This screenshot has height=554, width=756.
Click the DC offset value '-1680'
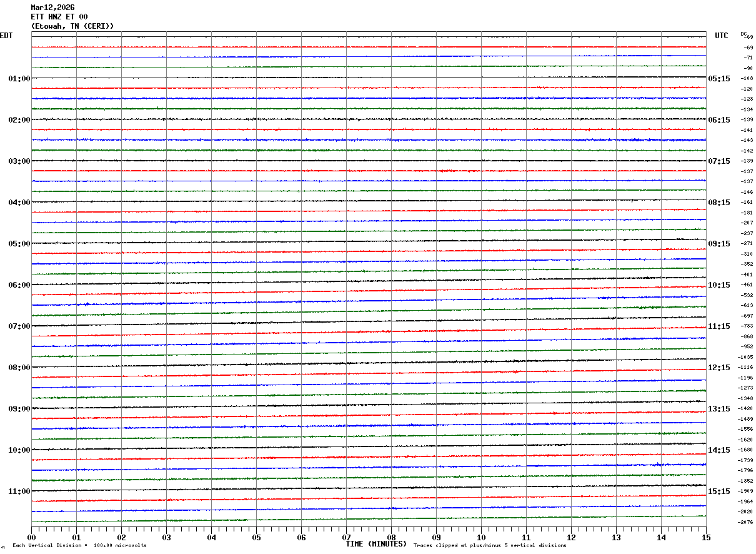(745, 450)
